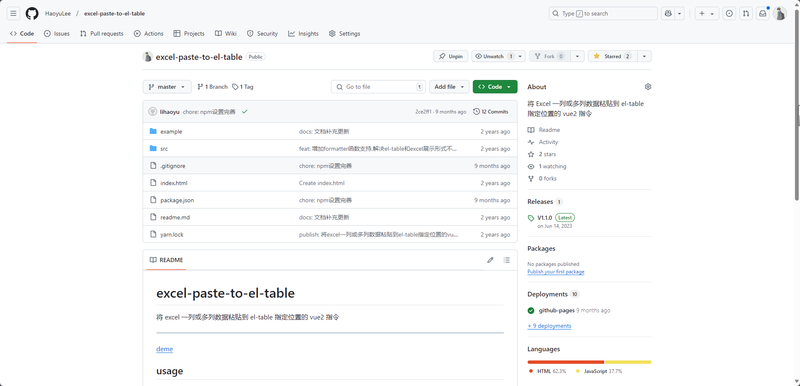Viewport: 800px width, 386px height.
Task: Expand the Copilot dropdown arrow
Action: pyautogui.click(x=680, y=14)
